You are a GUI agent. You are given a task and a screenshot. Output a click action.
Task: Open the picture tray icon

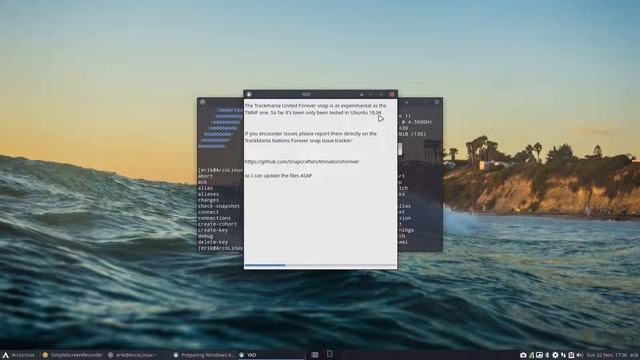click(x=539, y=356)
